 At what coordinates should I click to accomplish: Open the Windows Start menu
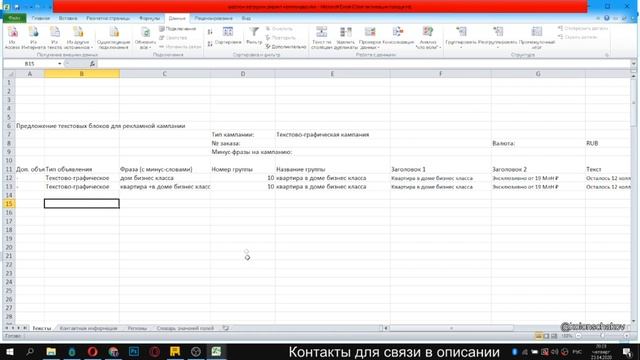[x=9, y=351]
